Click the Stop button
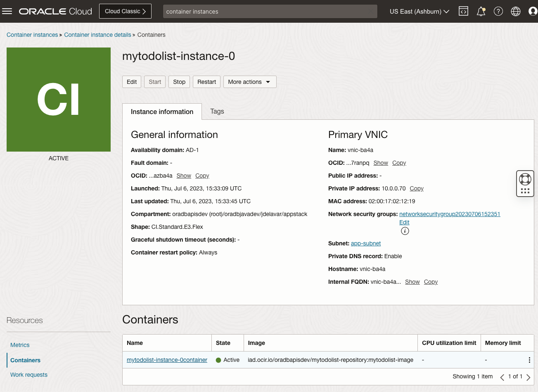Viewport: 538px width, 392px height. (x=179, y=82)
